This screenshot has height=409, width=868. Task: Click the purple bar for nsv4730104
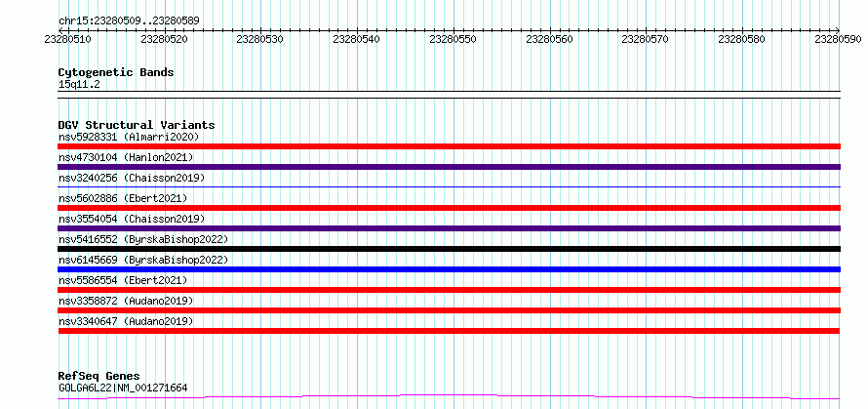[449, 167]
